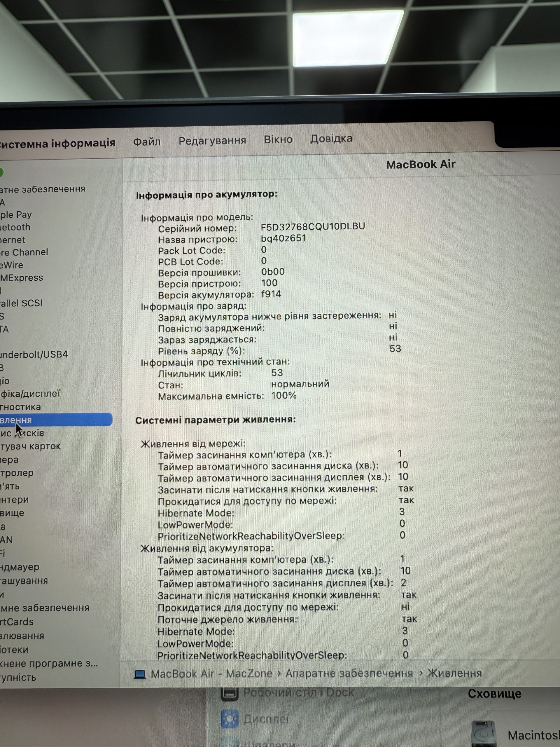Screen dimensions: 560x747
Task: Open Робочий стіл і Dock in background window
Action: coord(298,693)
